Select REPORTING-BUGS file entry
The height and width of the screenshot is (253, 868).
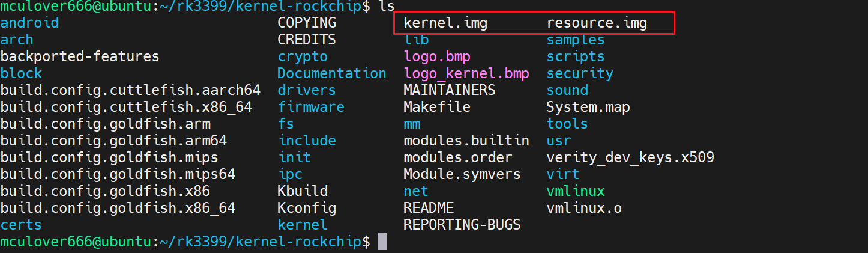[x=462, y=225]
